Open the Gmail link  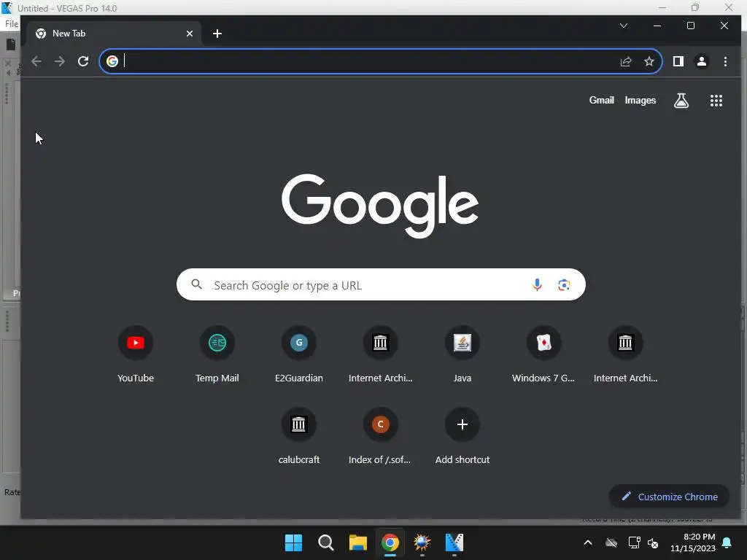(601, 100)
